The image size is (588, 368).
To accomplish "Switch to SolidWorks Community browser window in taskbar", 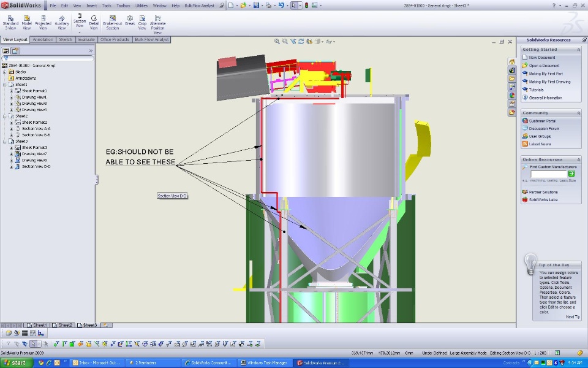I will (x=208, y=362).
